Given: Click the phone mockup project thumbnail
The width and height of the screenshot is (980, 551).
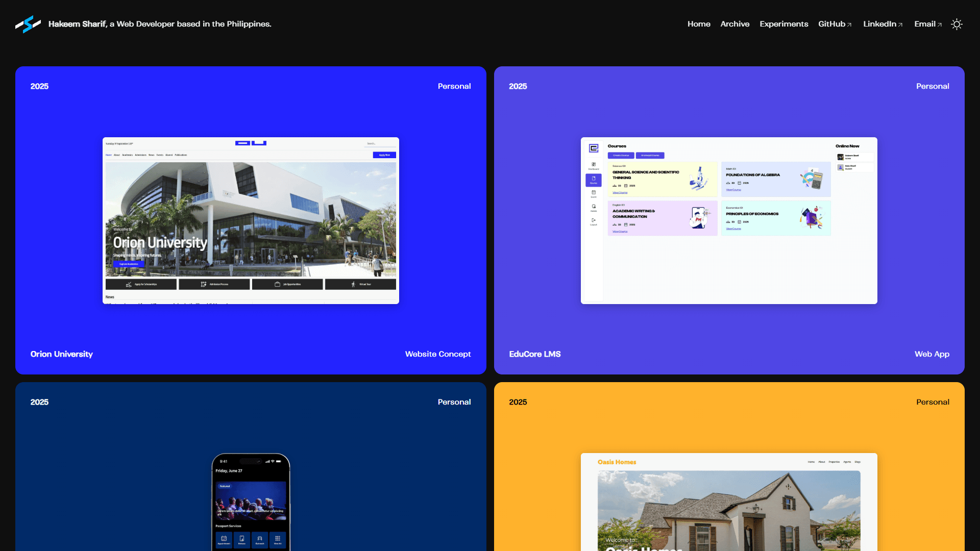Looking at the screenshot, I should click(251, 503).
